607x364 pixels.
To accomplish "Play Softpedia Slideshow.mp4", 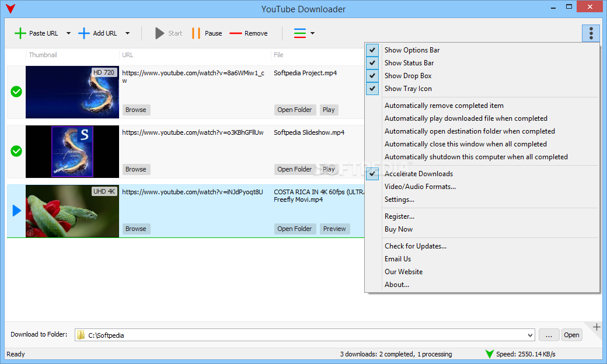I will click(329, 169).
